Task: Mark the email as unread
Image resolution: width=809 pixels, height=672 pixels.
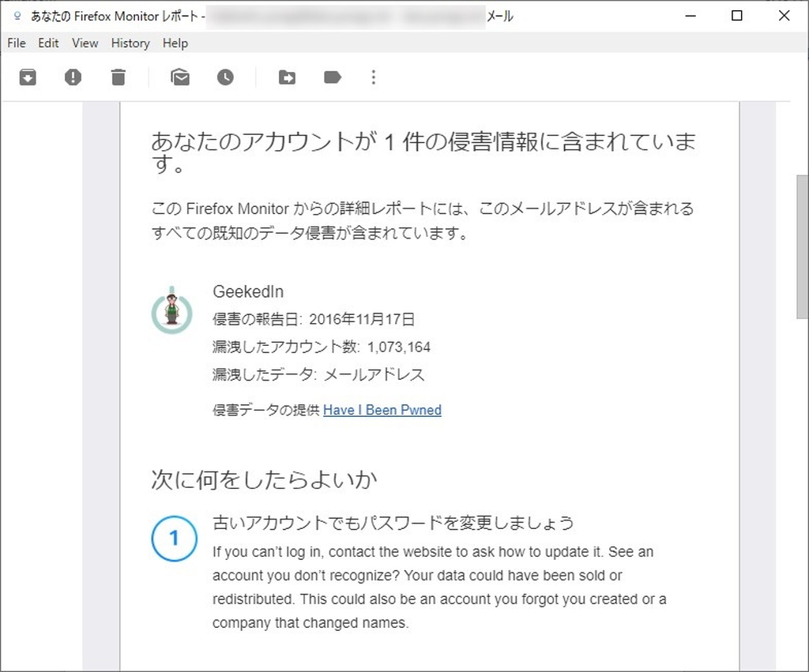Action: point(180,77)
